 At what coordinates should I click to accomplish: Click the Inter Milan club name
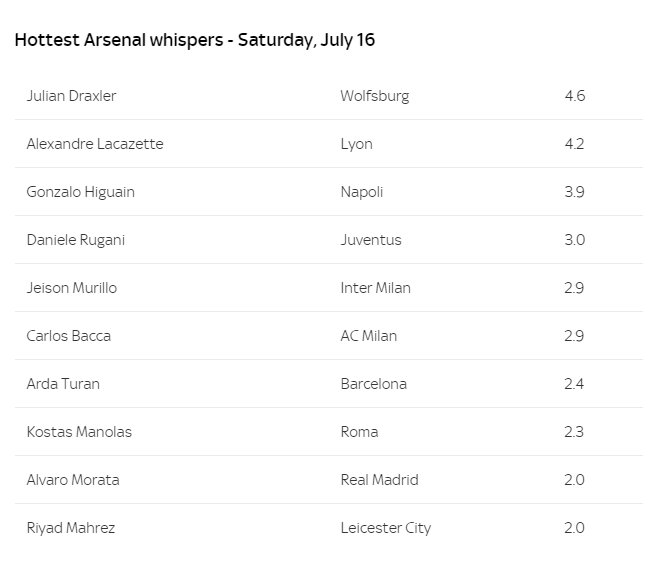coord(376,288)
